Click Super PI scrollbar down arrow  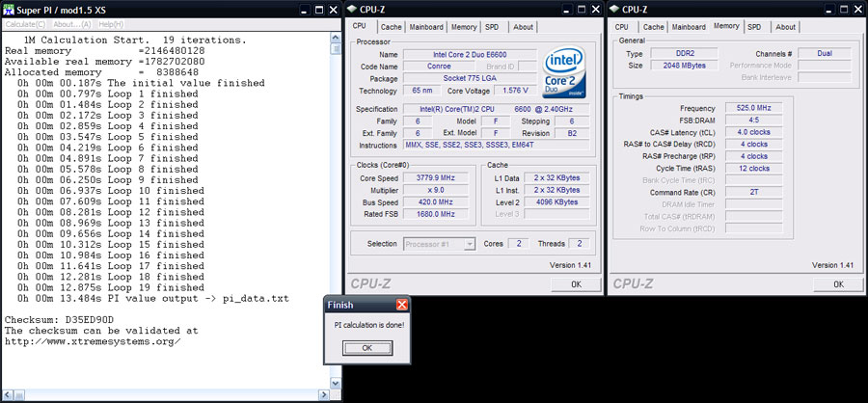[336, 383]
